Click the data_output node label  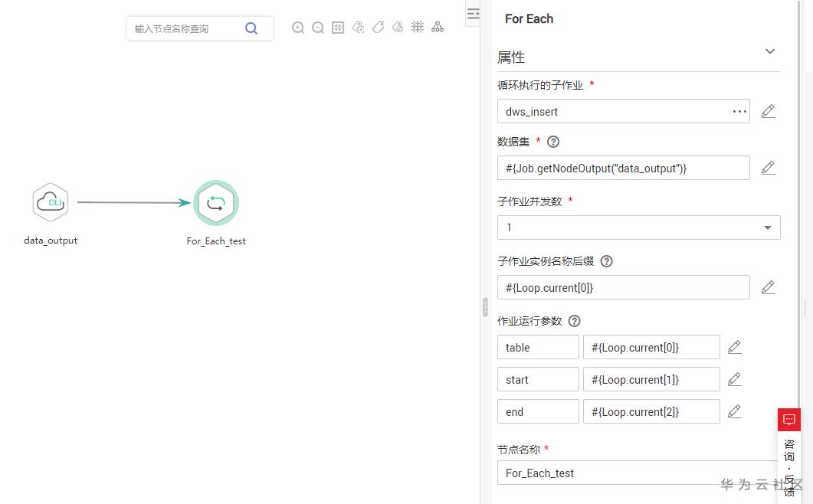click(x=51, y=241)
